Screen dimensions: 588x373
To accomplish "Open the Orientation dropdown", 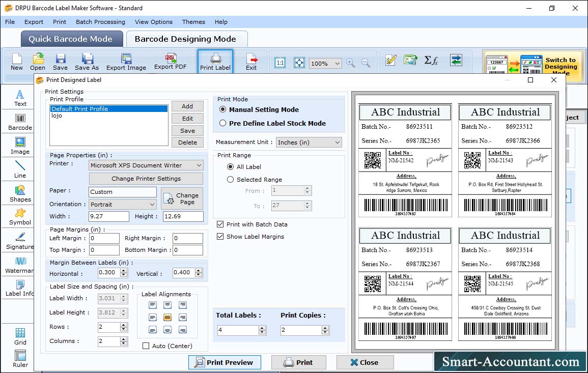I will (x=123, y=204).
